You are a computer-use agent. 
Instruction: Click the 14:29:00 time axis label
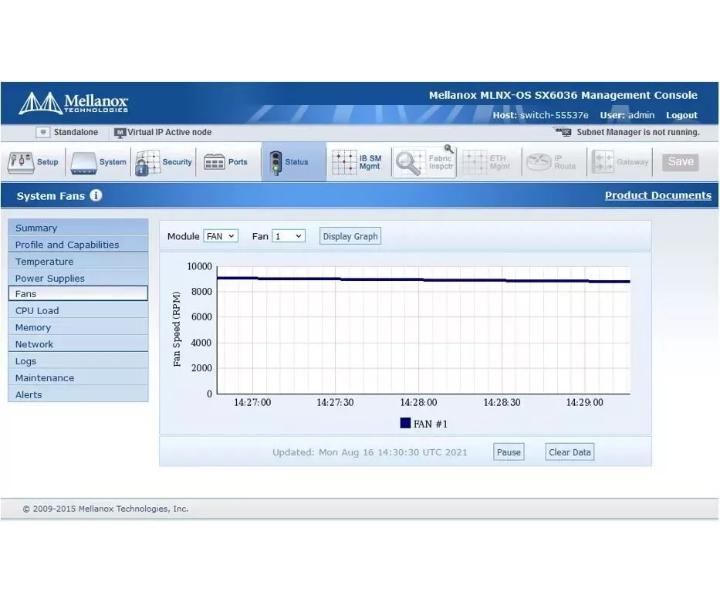[585, 403]
